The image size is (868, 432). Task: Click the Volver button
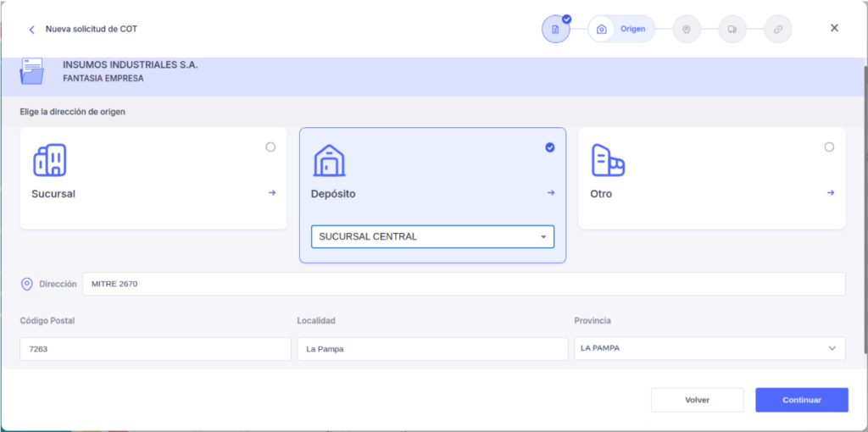tap(698, 400)
